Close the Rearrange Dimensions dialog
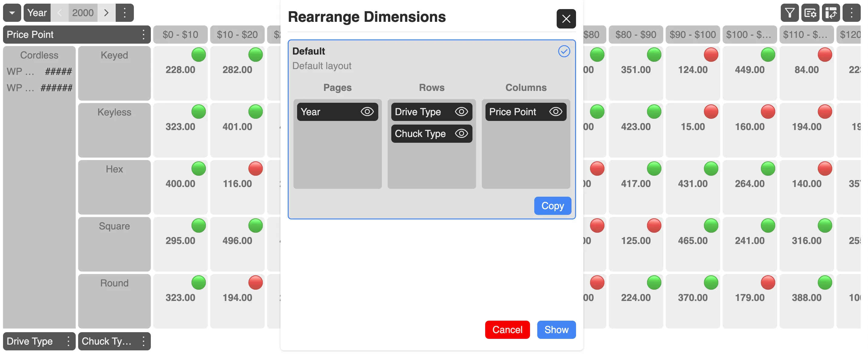The image size is (868, 354). pos(566,18)
